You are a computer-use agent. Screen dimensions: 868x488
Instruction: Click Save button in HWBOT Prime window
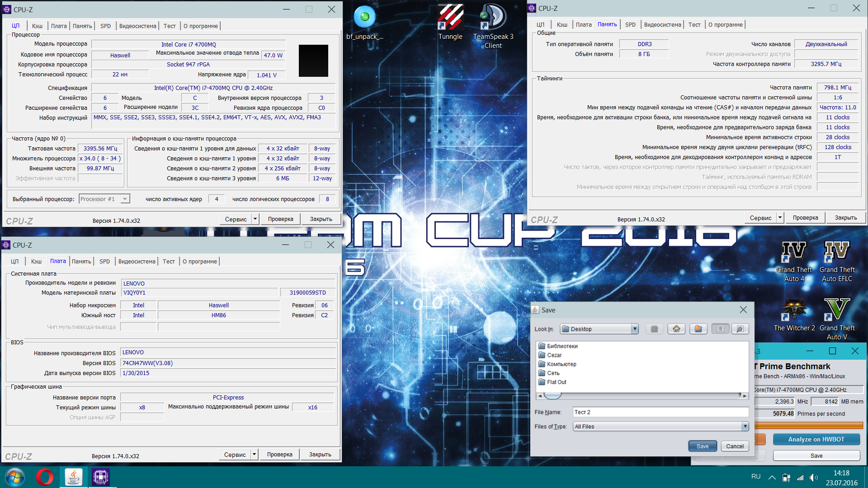tap(816, 455)
